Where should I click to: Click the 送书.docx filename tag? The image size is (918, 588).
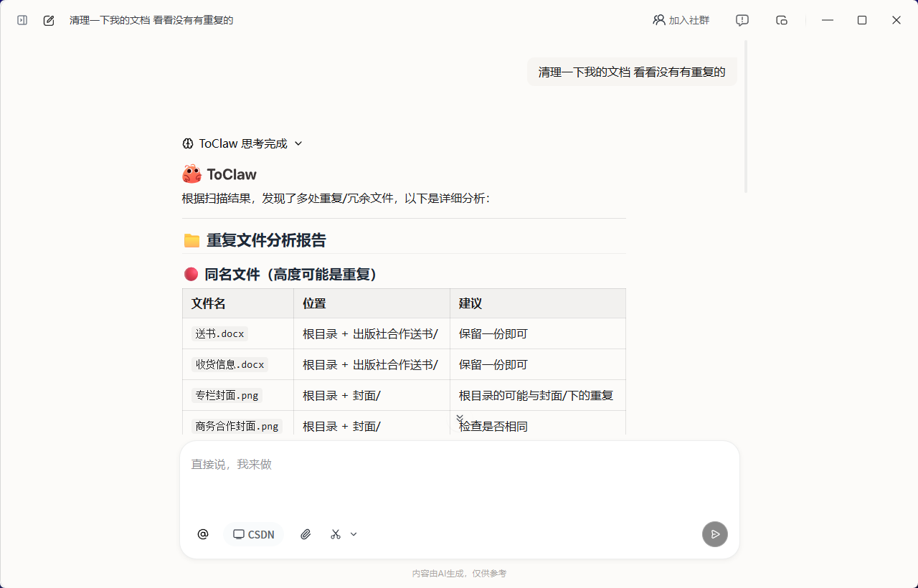click(219, 333)
